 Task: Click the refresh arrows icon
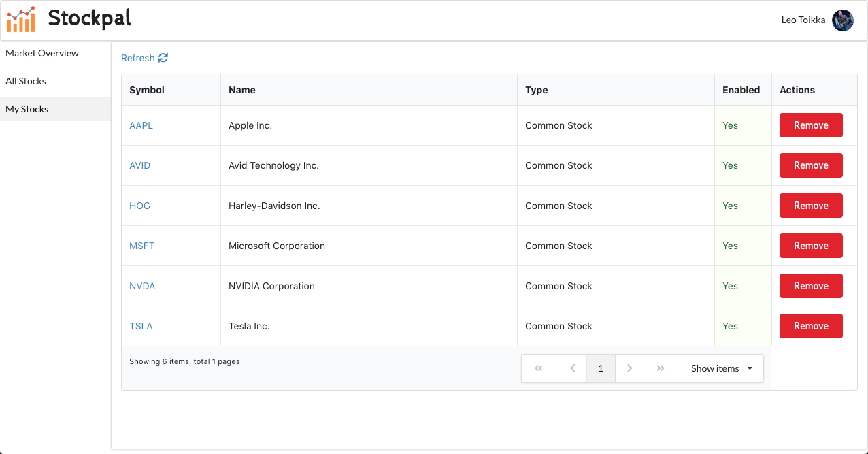163,58
